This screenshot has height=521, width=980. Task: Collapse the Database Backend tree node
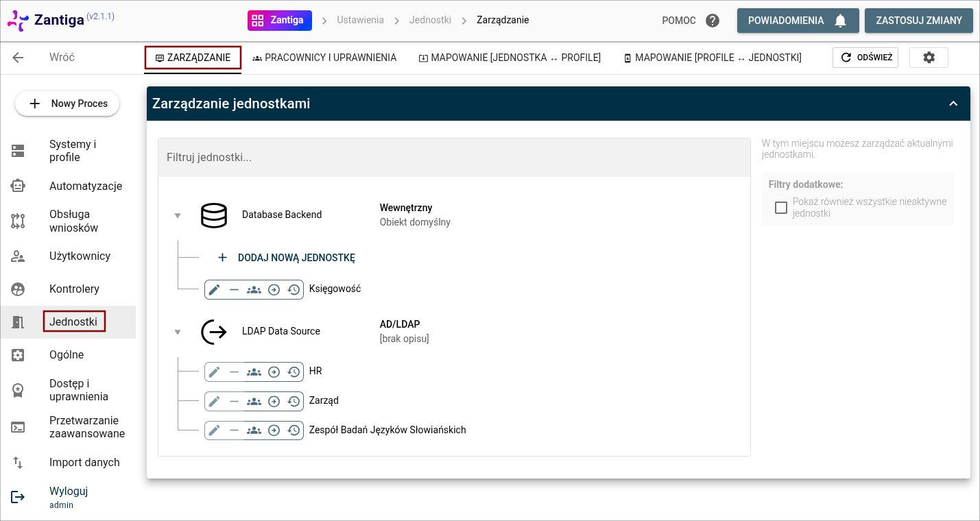[x=178, y=215]
